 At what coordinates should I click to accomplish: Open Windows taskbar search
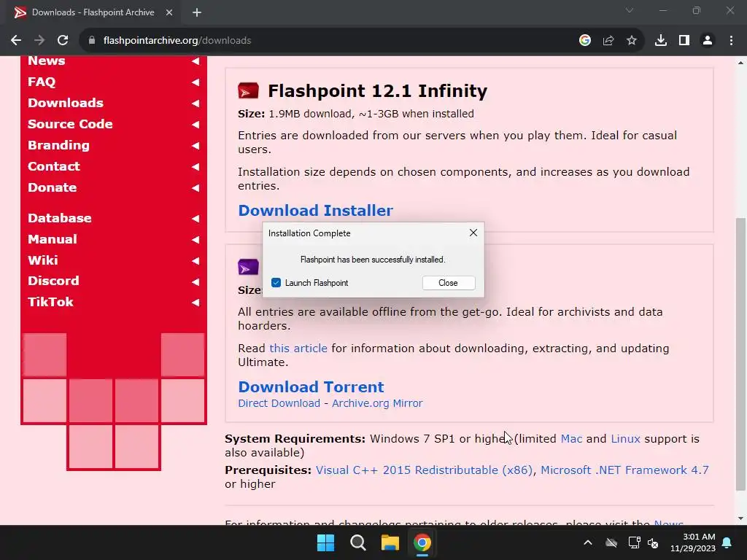357,542
